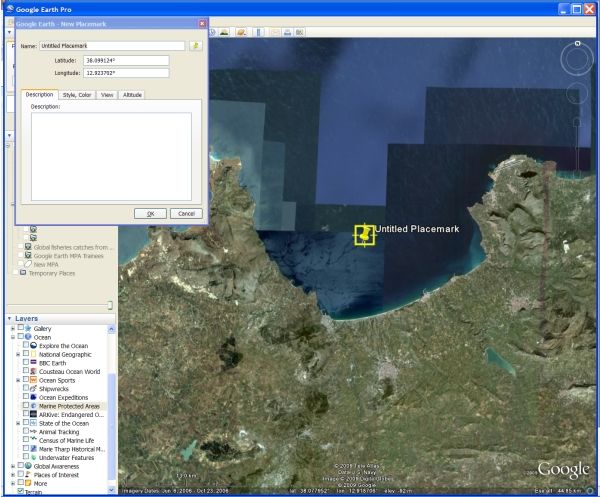Click the Underwater Features layer icon
Screen dimensions: 600x497
33,457
